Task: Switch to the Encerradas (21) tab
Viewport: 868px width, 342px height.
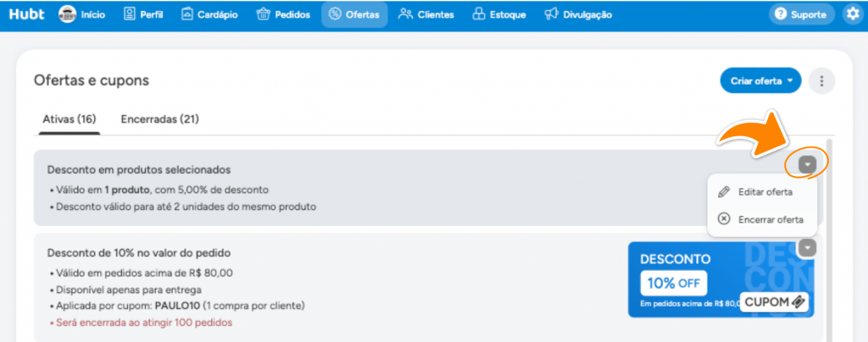Action: tap(160, 119)
